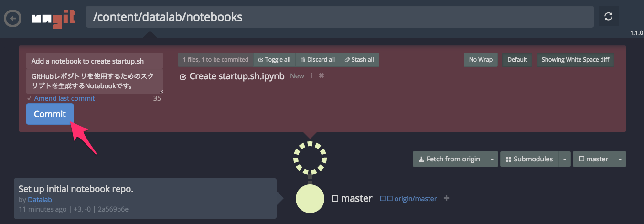Click Fetch from origin
This screenshot has width=644, height=224.
pyautogui.click(x=449, y=159)
